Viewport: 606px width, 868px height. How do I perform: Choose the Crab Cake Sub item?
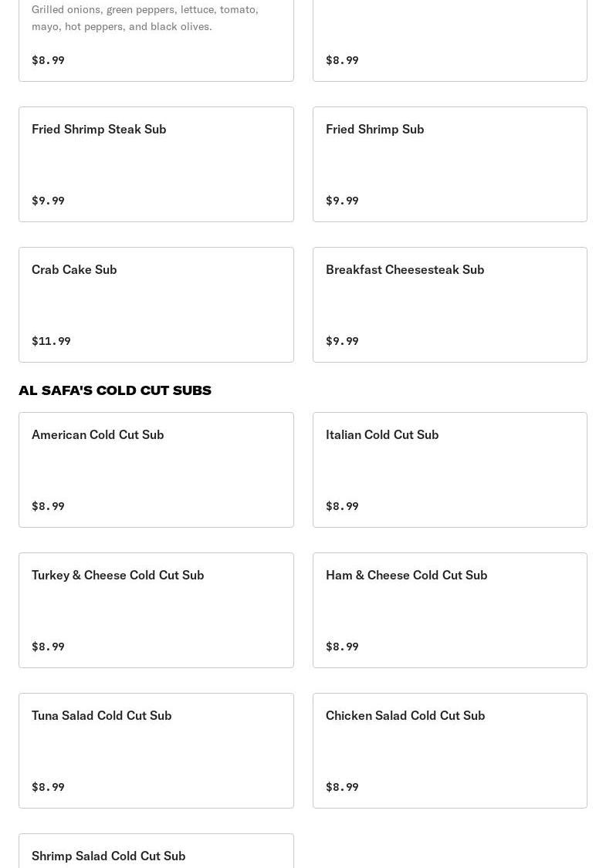tap(156, 304)
